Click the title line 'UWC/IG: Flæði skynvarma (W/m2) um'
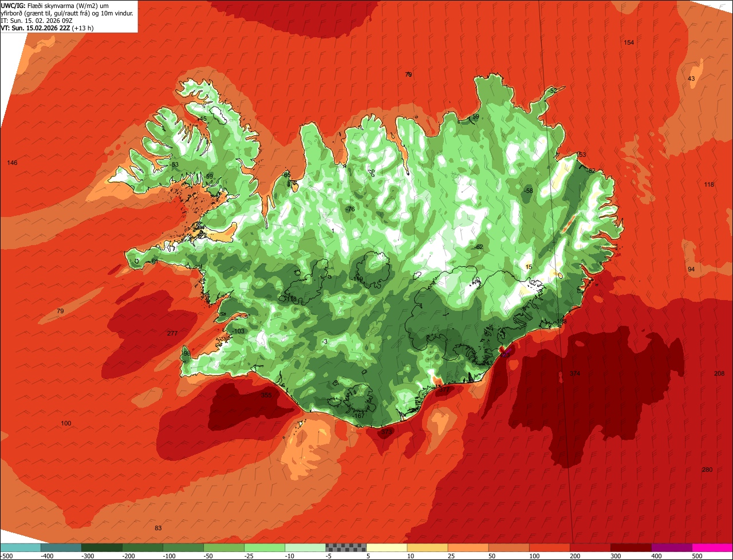Viewport: 733px width, 560px height. click(54, 5)
